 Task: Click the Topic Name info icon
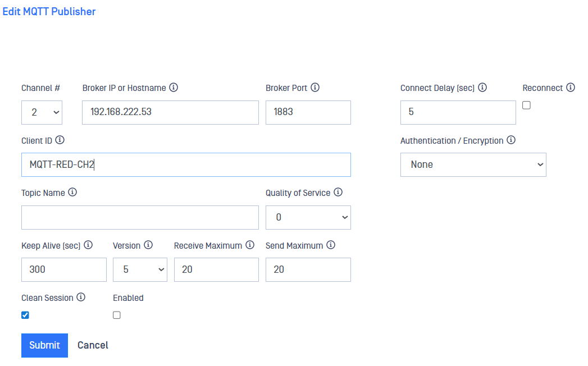point(72,192)
